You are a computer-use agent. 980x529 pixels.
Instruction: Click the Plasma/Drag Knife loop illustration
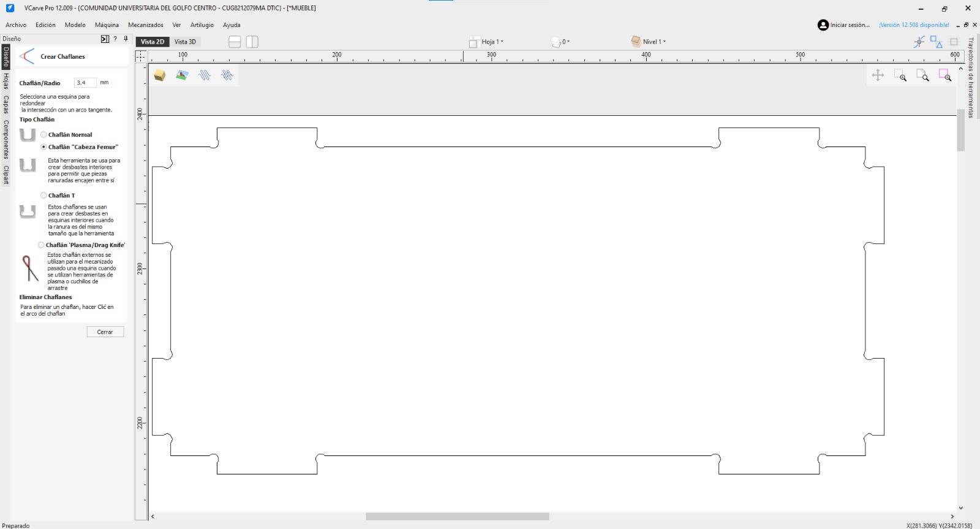(x=29, y=268)
